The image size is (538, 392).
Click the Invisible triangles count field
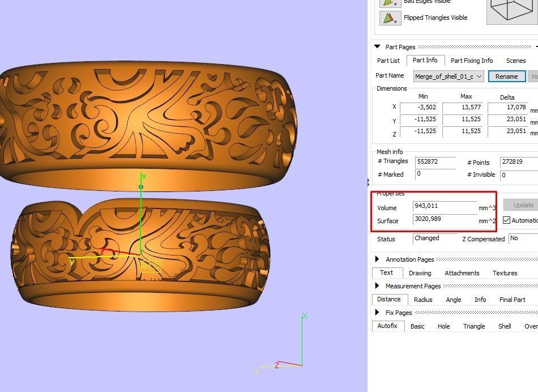[519, 175]
